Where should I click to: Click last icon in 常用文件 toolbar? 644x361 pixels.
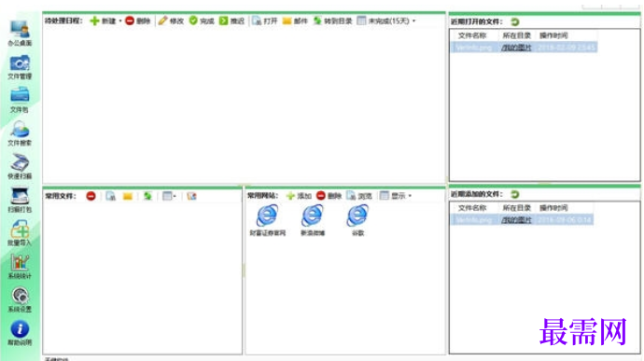[191, 196]
